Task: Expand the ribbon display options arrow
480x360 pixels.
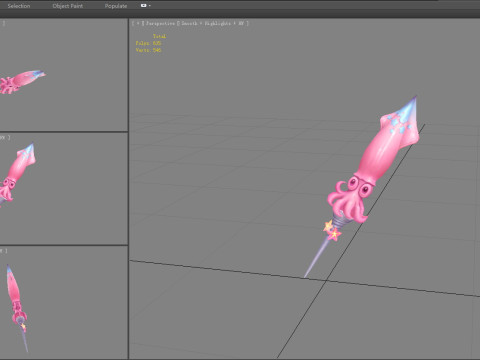Action: pos(150,6)
